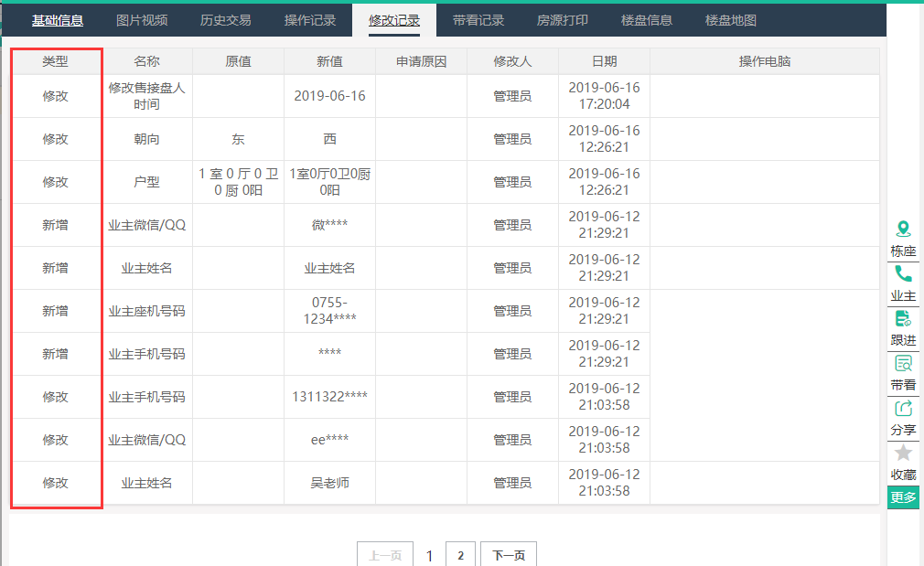Click the 1311322**** value cell
This screenshot has width=924, height=566.
(329, 397)
